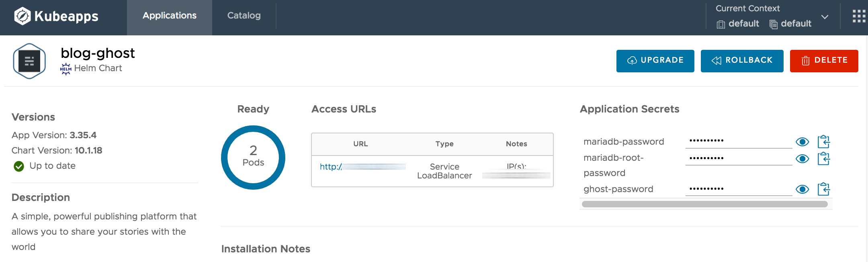This screenshot has width=868, height=262.
Task: Click the red Delete button
Action: pos(824,61)
